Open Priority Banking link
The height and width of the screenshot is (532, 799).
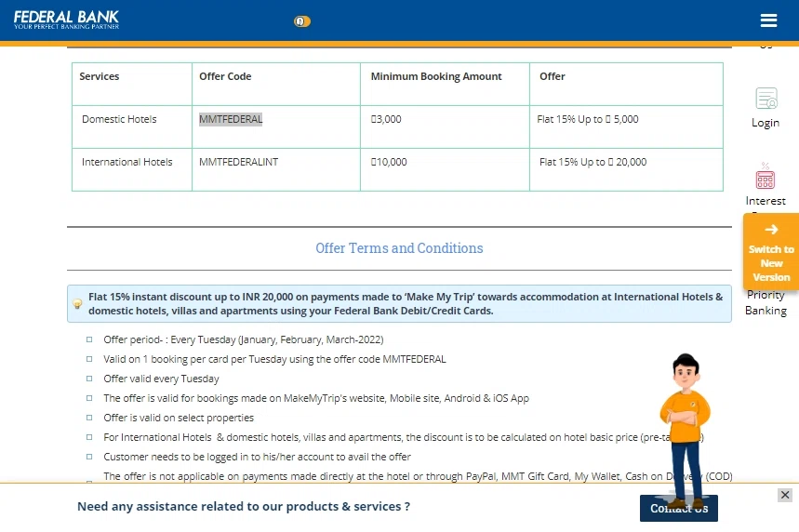tap(766, 302)
